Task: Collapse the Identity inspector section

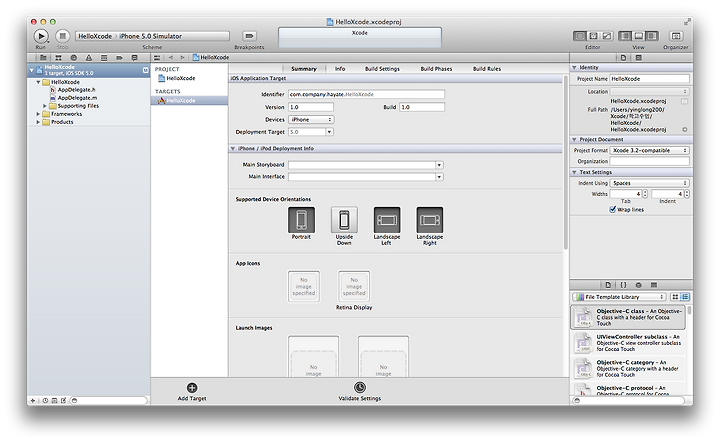Action: [x=574, y=67]
